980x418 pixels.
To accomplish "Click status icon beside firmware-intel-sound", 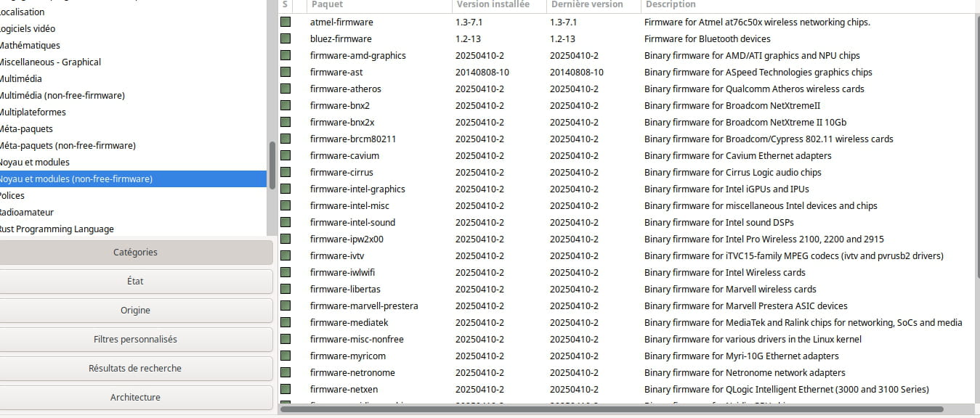I will tap(286, 223).
